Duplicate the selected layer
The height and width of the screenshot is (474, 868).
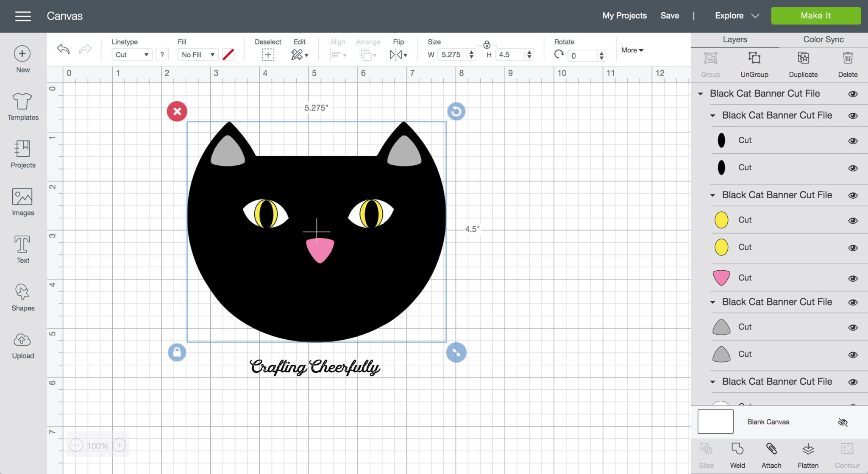click(x=803, y=64)
